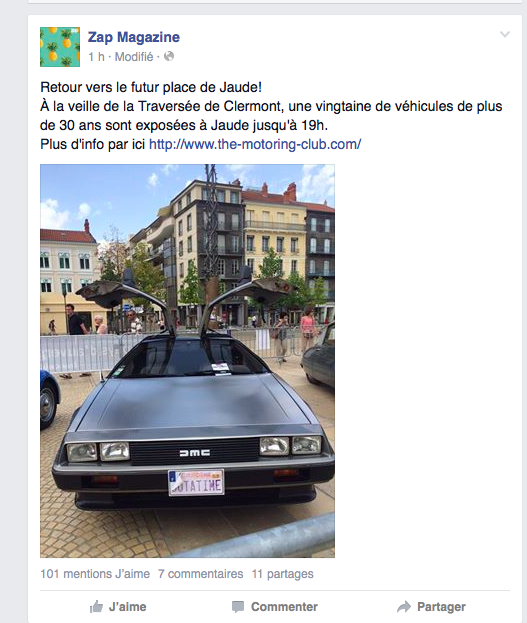Click the DMC logo in the photo
Screen dimensions: 527x623
pyautogui.click(x=195, y=453)
